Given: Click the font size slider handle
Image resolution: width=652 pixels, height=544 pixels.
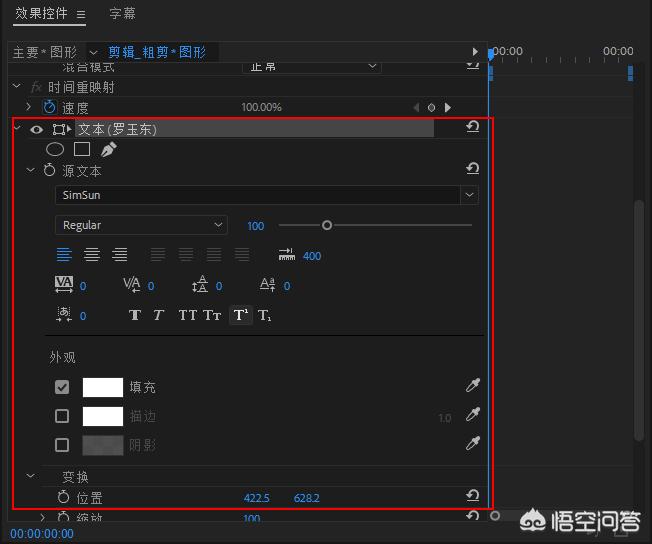Looking at the screenshot, I should click(x=327, y=225).
